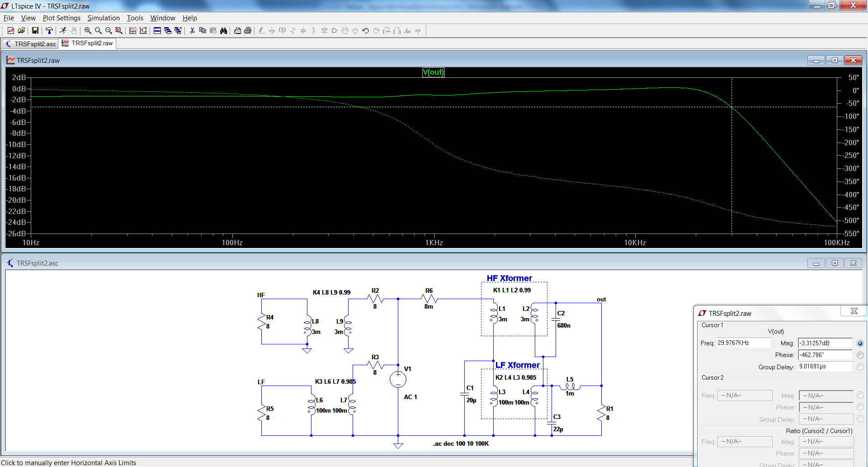868x467 pixels.
Task: Save the file with the floppy disk icon
Action: 35,31
